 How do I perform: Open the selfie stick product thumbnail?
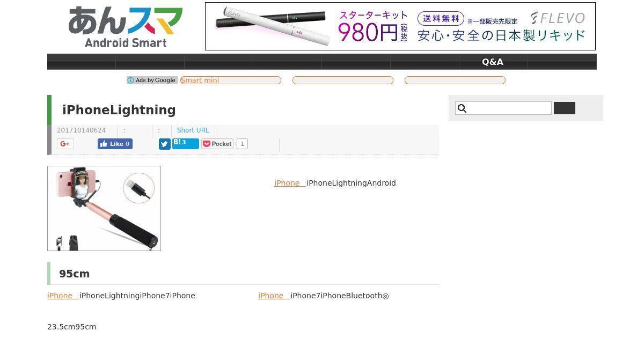104,208
